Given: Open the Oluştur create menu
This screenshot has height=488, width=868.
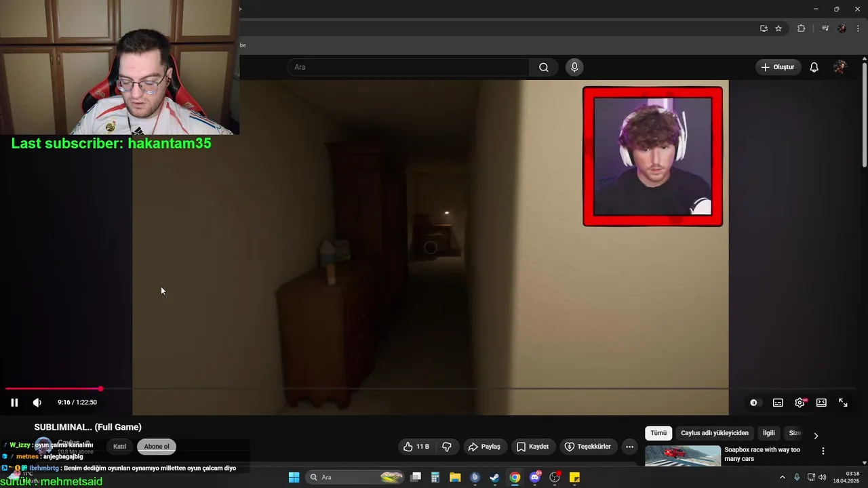Looking at the screenshot, I should click(x=778, y=67).
